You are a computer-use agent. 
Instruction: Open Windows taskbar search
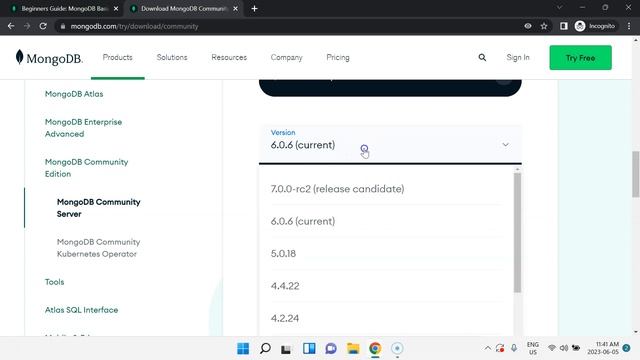(x=265, y=348)
